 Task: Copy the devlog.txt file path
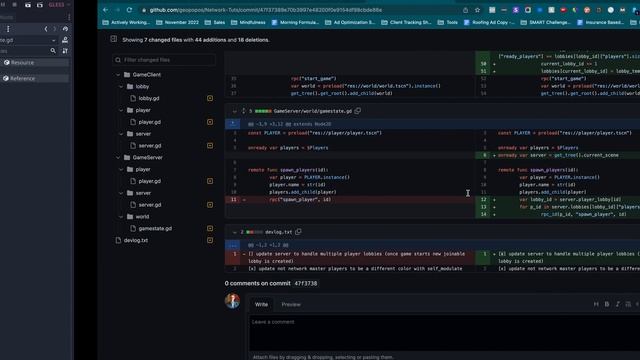tap(298, 232)
